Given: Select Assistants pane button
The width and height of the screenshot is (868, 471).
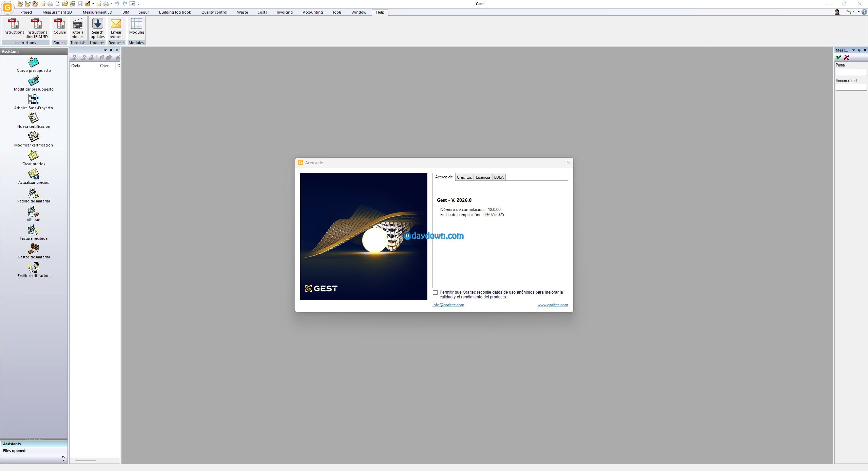Looking at the screenshot, I should coord(34,444).
